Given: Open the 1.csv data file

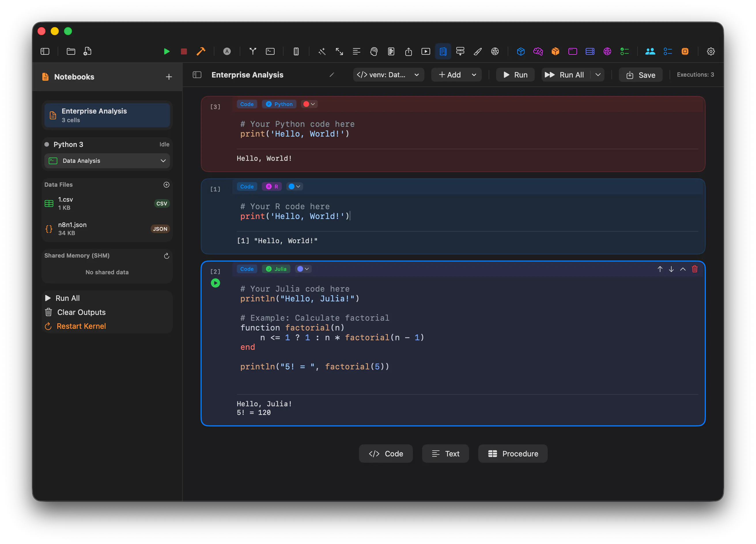Looking at the screenshot, I should click(107, 204).
